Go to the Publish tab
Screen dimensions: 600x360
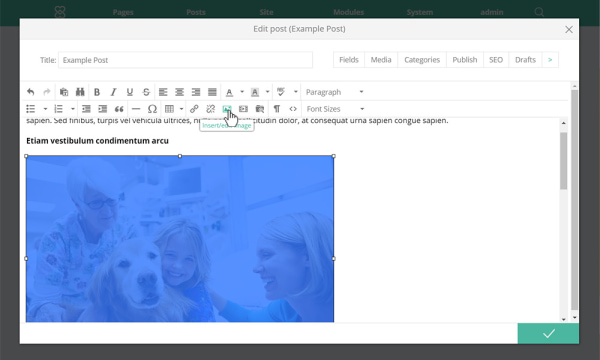465,60
